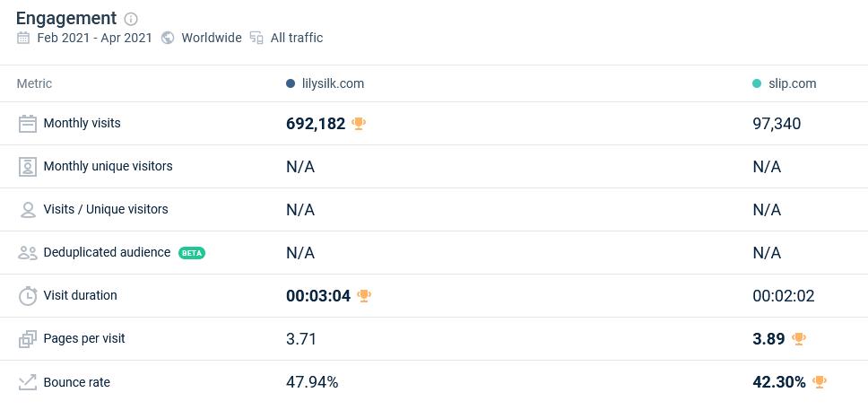Open the slip.com column header link
This screenshot has width=868, height=410.
pyautogui.click(x=792, y=83)
